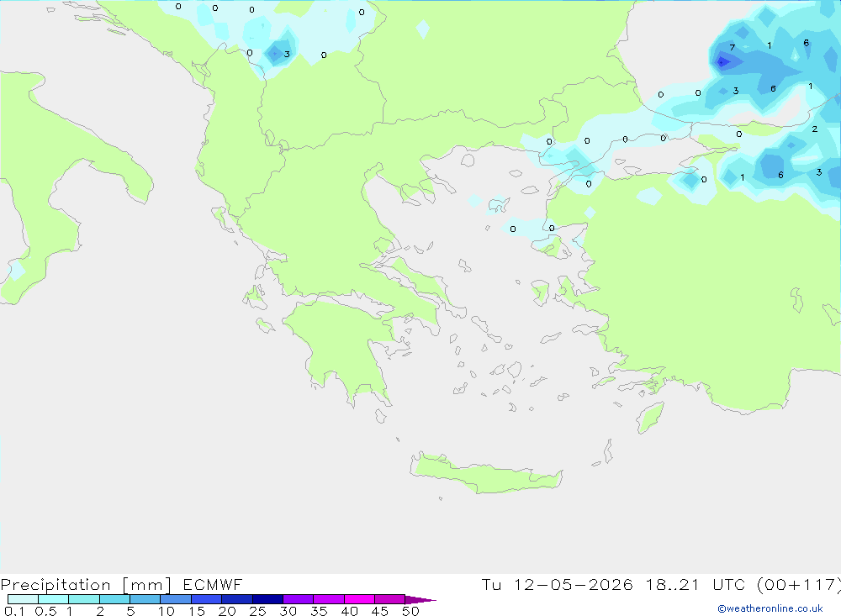Select the lightest 0.1–0.5 mm legend swatch

coord(23,599)
